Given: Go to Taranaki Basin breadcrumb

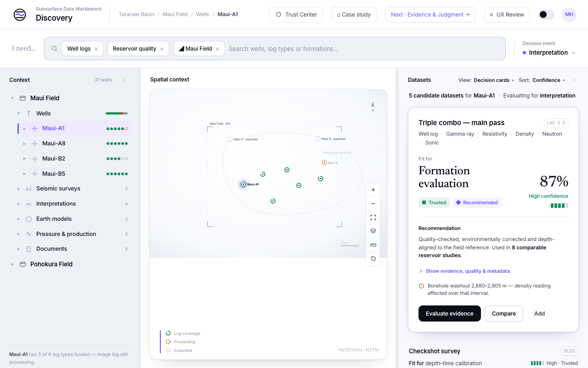Looking at the screenshot, I should (136, 14).
